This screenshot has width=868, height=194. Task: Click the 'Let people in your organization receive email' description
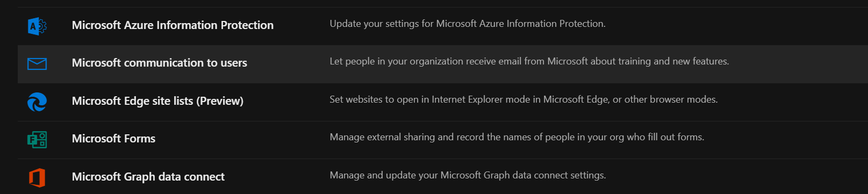point(529,61)
